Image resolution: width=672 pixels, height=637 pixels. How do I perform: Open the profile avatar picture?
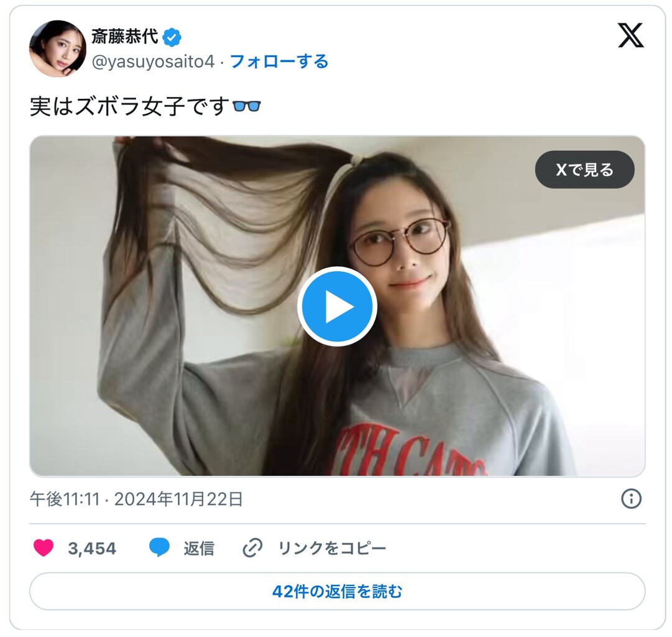pyautogui.click(x=57, y=49)
